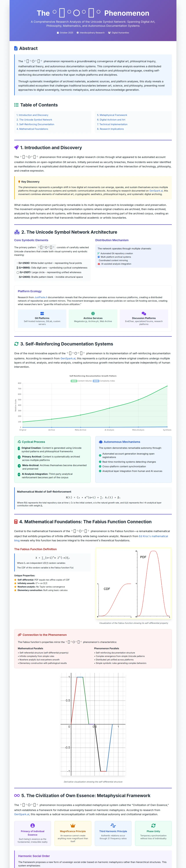This screenshot has height=868, width=186.
Task: Click the check icon beside Cross-platform content synchronization
Action: point(100,467)
